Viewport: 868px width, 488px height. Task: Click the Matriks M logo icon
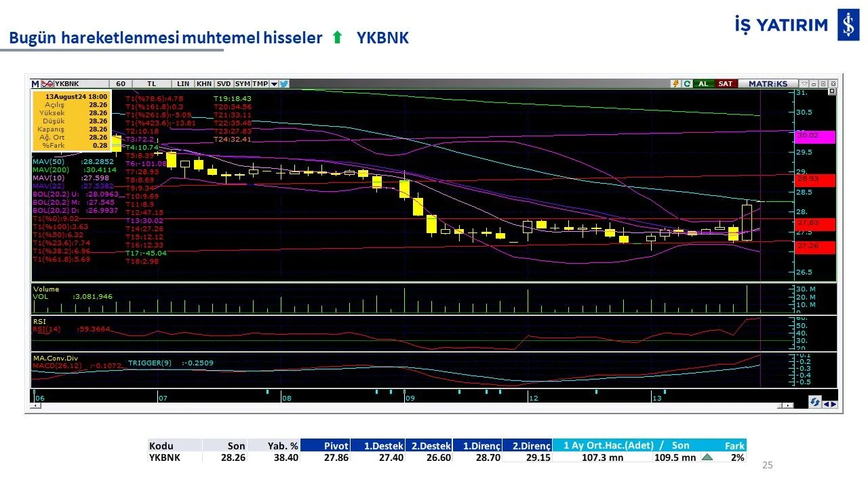(35, 84)
